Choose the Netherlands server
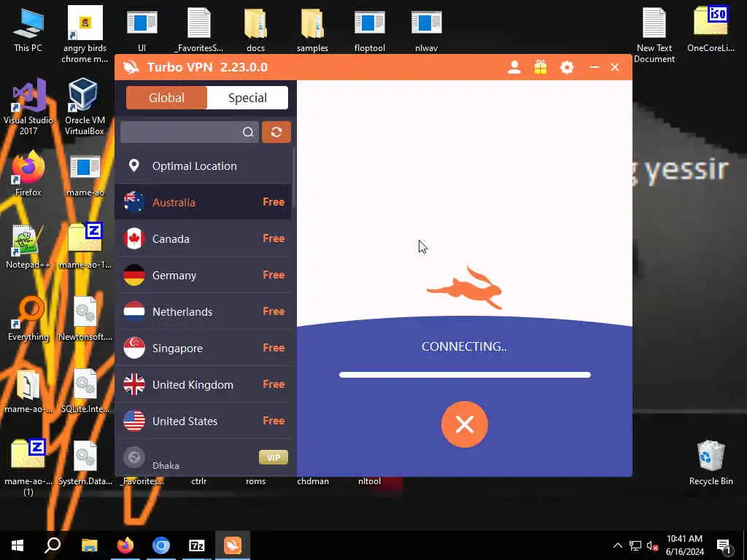The height and width of the screenshot is (560, 747). point(204,311)
